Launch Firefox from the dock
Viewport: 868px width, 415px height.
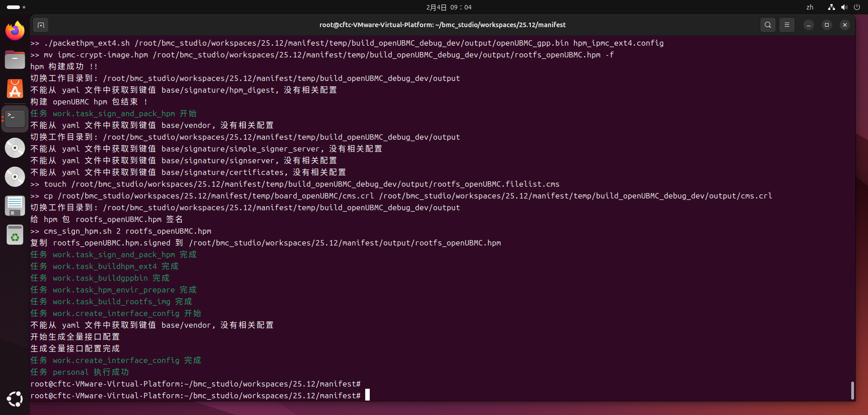[x=15, y=31]
